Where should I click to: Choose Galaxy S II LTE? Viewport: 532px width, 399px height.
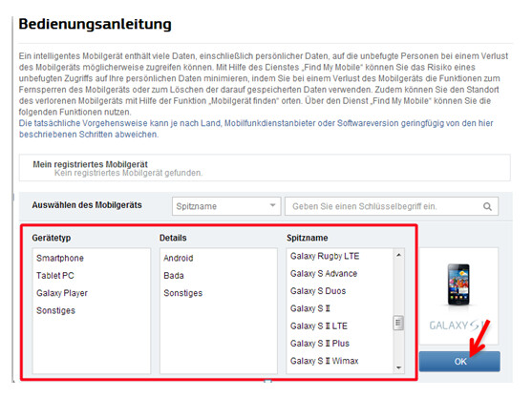click(319, 325)
